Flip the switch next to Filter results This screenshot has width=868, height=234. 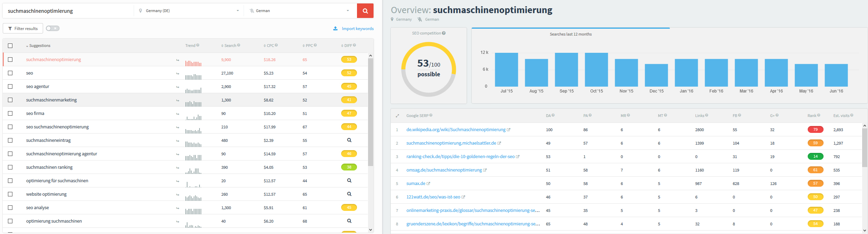pos(53,28)
